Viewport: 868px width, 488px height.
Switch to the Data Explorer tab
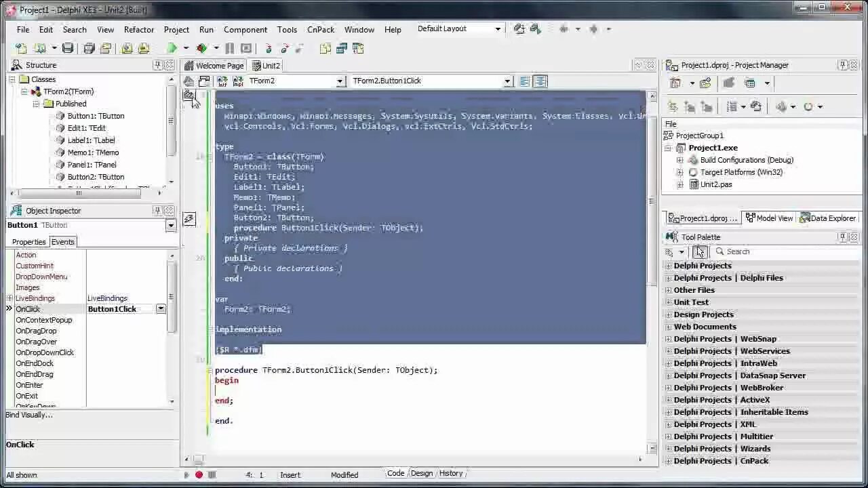[828, 218]
